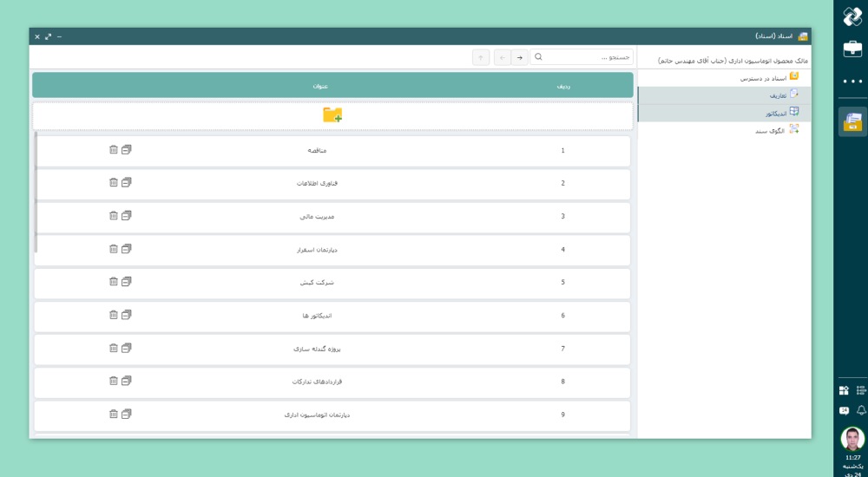
Task: Add a new folder with the yellow folder-plus icon
Action: coord(332,114)
